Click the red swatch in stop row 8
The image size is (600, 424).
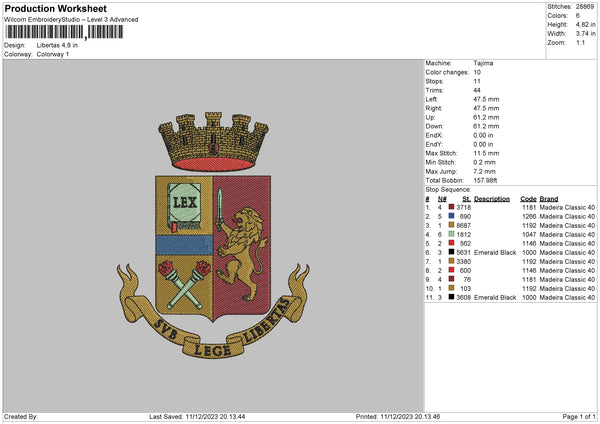pyautogui.click(x=452, y=270)
